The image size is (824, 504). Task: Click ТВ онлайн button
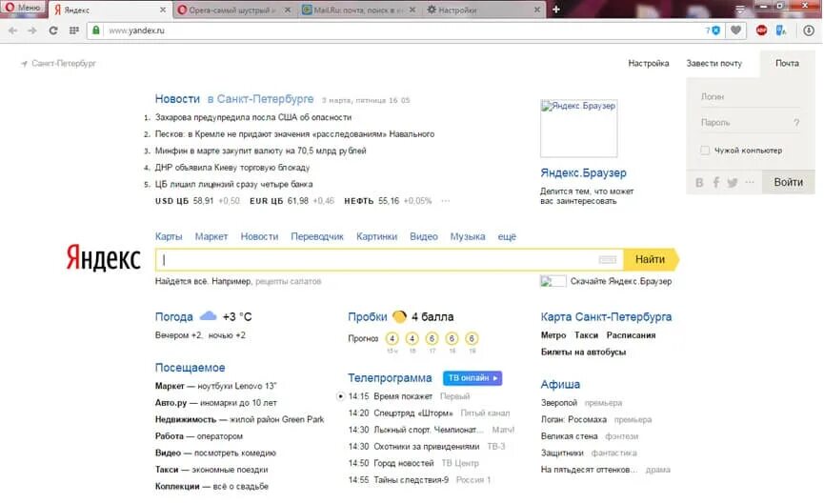pos(472,378)
